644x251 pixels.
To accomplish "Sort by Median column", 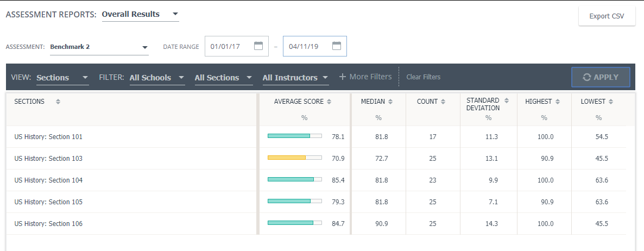I will tap(390, 102).
